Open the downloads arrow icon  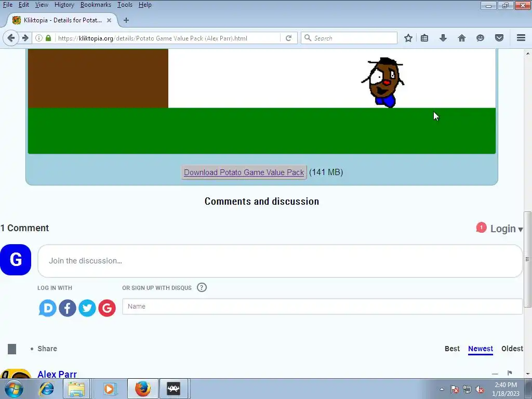(x=443, y=38)
